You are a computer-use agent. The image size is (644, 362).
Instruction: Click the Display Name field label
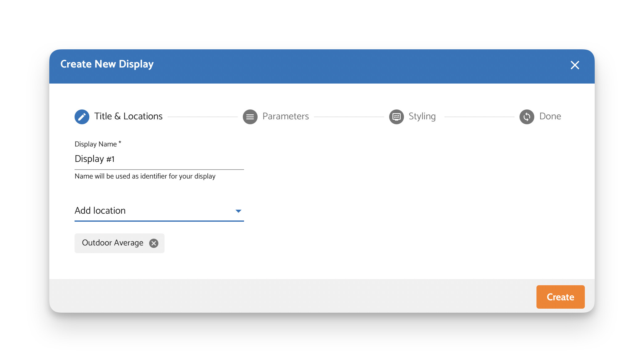click(x=96, y=144)
